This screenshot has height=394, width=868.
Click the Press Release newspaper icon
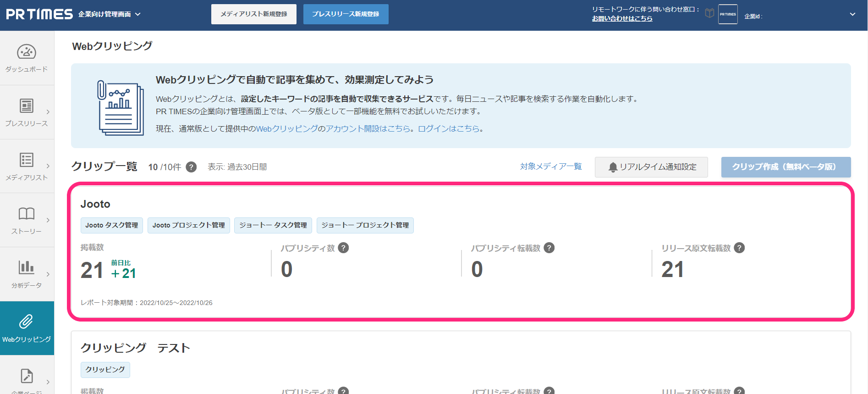click(x=27, y=106)
